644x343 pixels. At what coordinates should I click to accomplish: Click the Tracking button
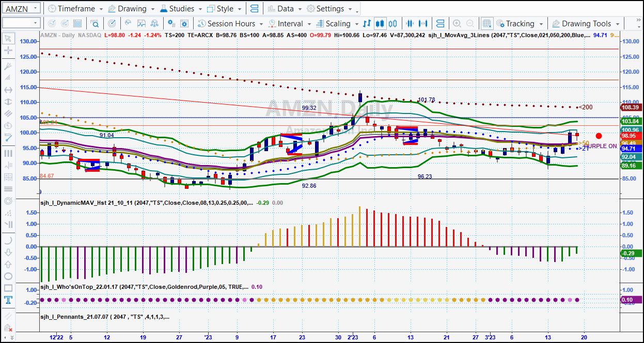(515, 24)
